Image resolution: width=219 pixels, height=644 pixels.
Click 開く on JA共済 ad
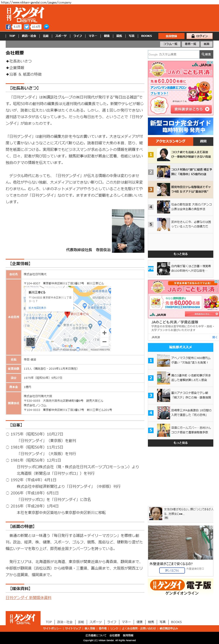tap(215, 337)
